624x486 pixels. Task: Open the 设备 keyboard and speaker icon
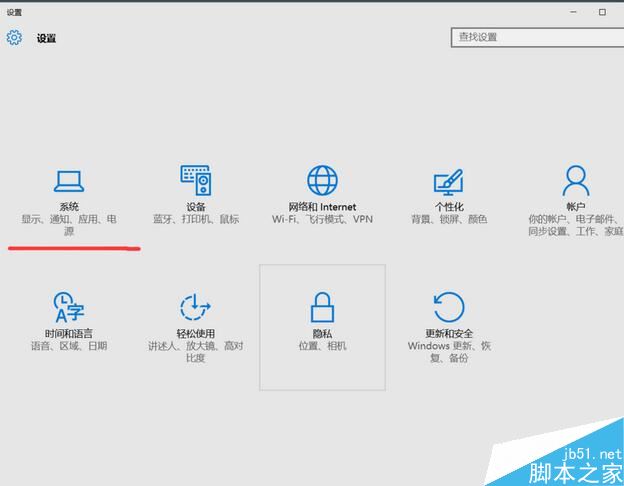(x=195, y=180)
